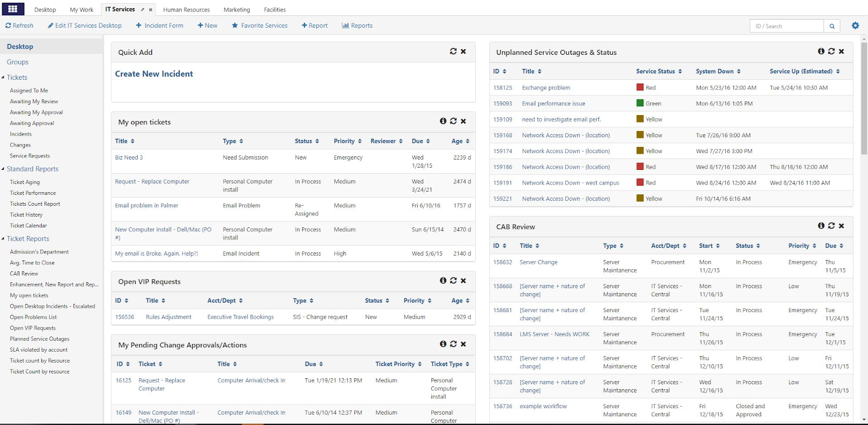Collapse the Standard Reports section
Viewport: 868px width, 425px height.
(x=3, y=169)
